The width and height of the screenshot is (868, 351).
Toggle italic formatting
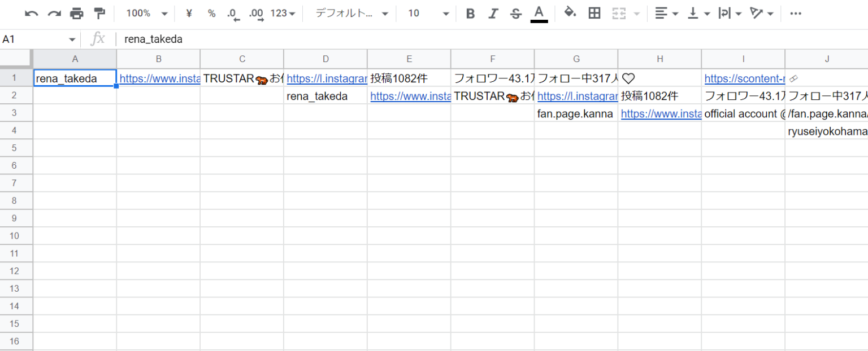coord(493,12)
